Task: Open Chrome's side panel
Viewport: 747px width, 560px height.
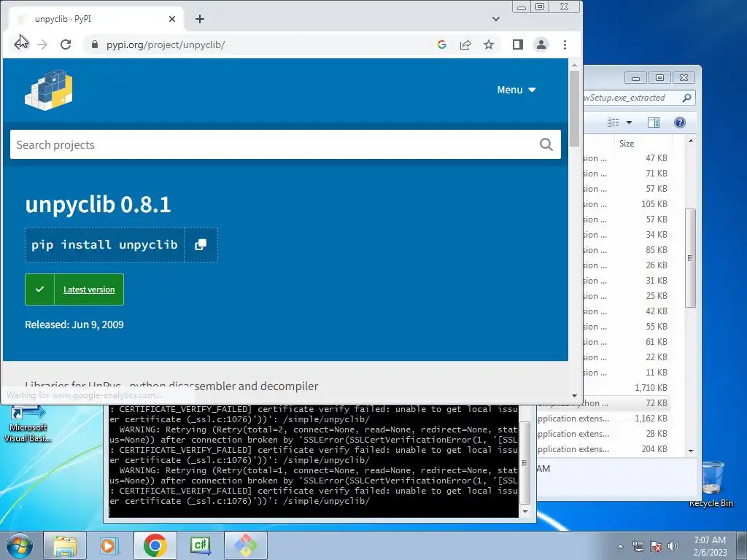Action: [518, 44]
